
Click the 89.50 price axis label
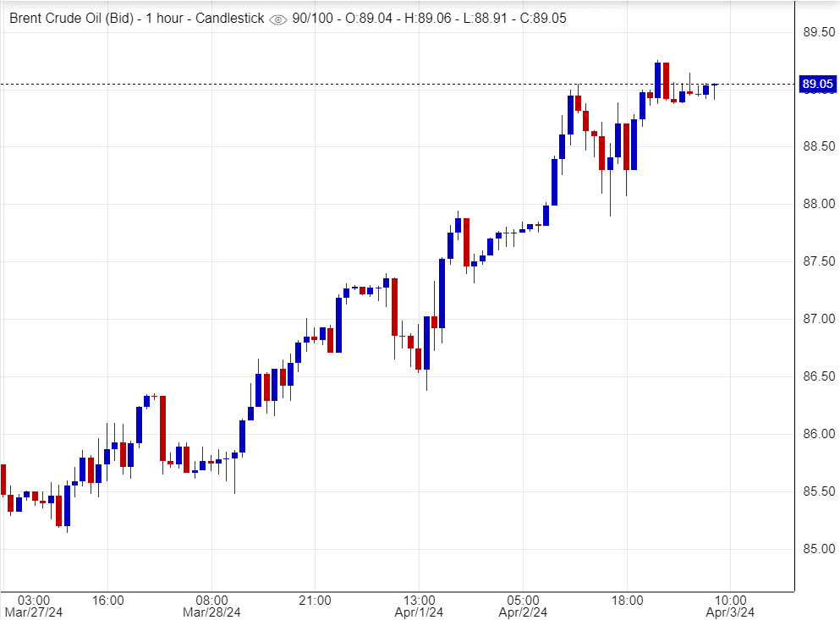(x=819, y=32)
